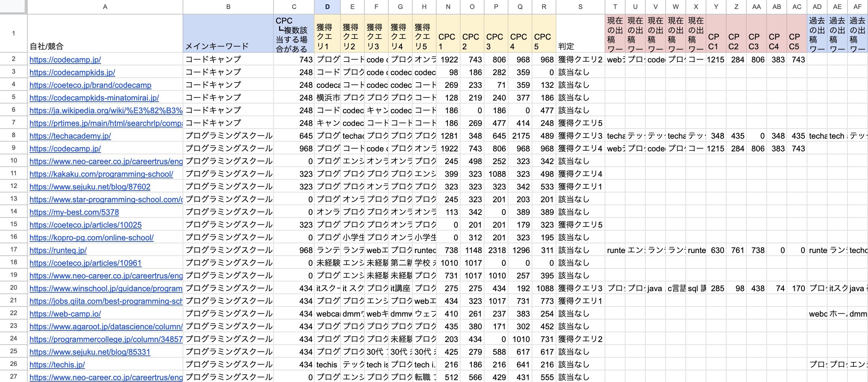868x382 pixels.
Task: Click the column AC header
Action: (x=797, y=7)
